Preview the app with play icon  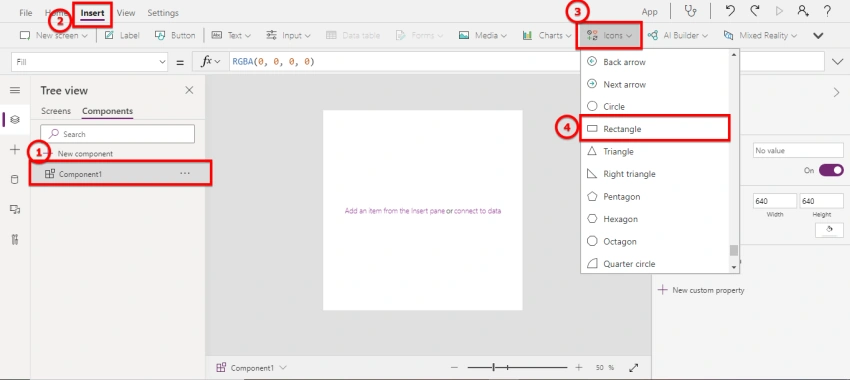780,11
